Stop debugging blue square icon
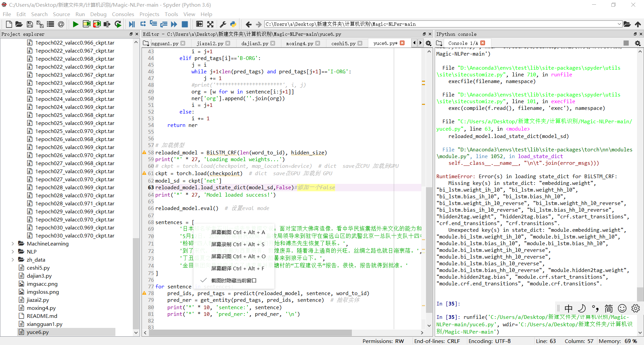The width and height of the screenshot is (644, 345). coord(185,24)
